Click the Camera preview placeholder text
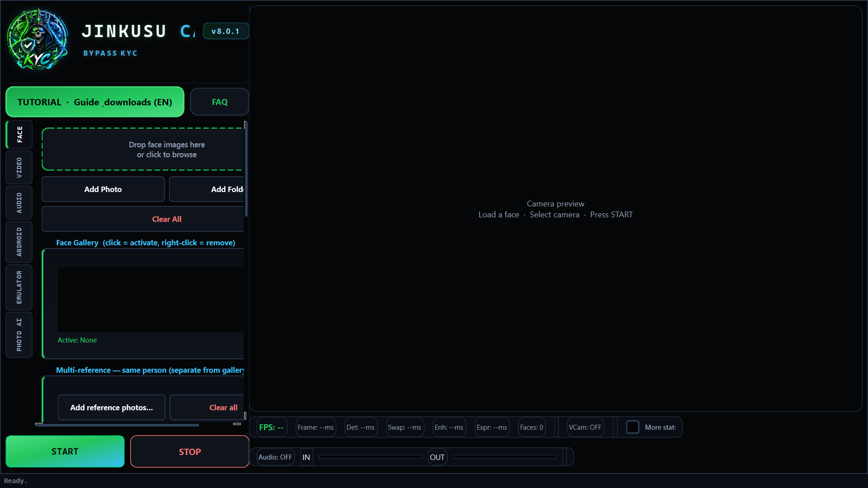Viewport: 868px width, 488px height. click(556, 209)
